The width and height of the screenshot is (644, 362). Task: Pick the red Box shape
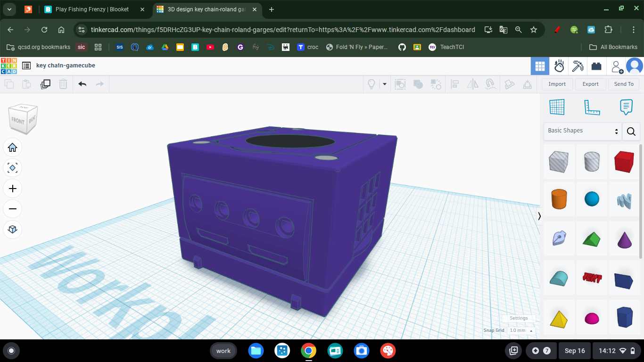click(x=625, y=162)
